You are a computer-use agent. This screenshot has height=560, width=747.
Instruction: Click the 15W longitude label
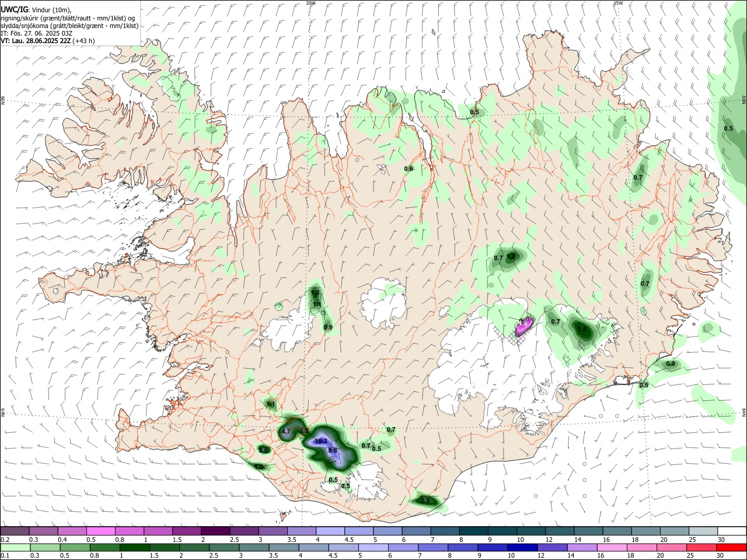(x=618, y=3)
